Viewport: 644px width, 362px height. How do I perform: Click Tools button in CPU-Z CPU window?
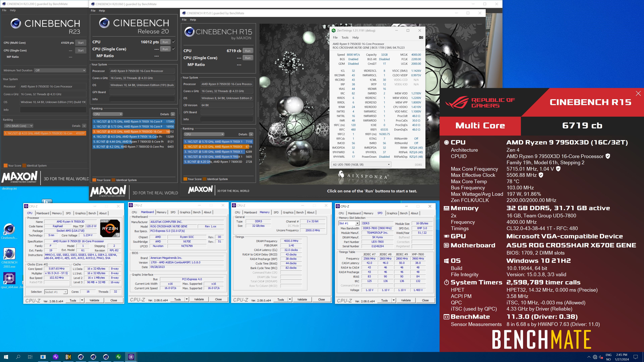tap(73, 300)
